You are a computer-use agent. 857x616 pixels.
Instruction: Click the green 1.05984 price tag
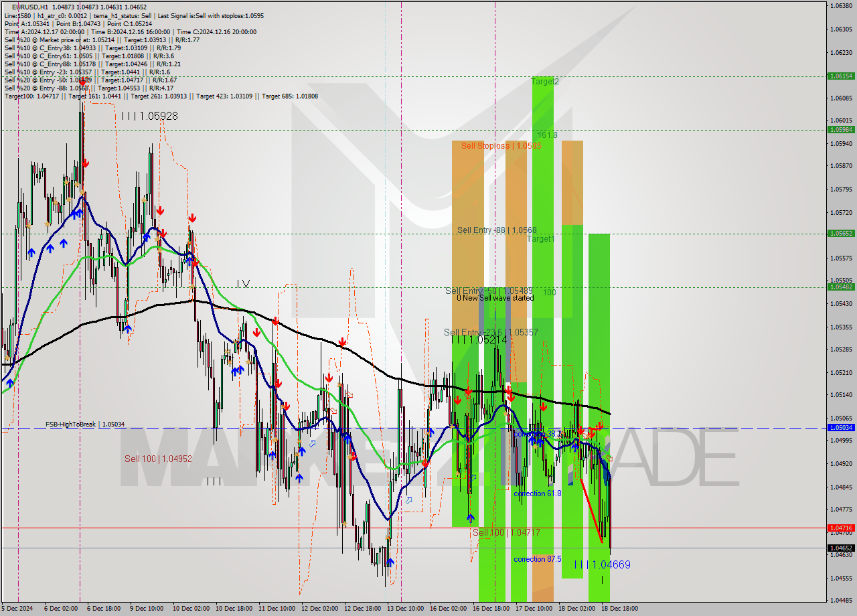pyautogui.click(x=841, y=130)
